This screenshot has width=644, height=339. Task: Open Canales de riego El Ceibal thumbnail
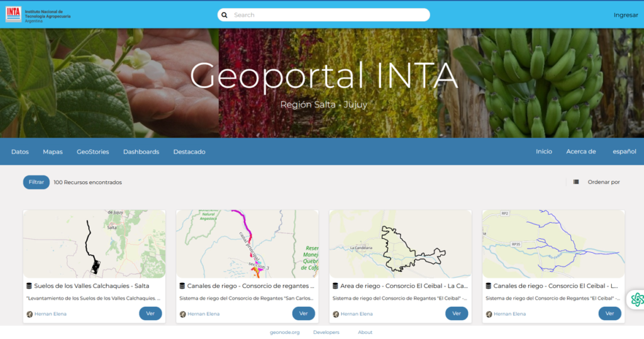553,244
